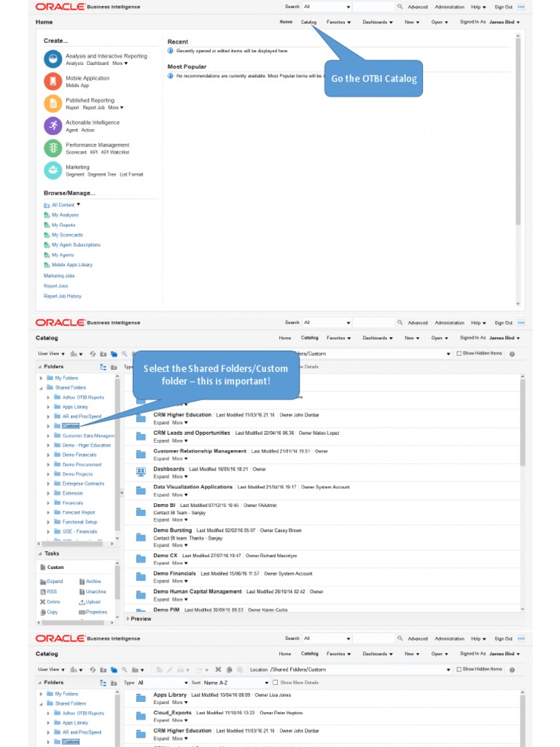The image size is (560, 747).
Task: Click the folder icon in bottom Folders header
Action: click(x=114, y=683)
